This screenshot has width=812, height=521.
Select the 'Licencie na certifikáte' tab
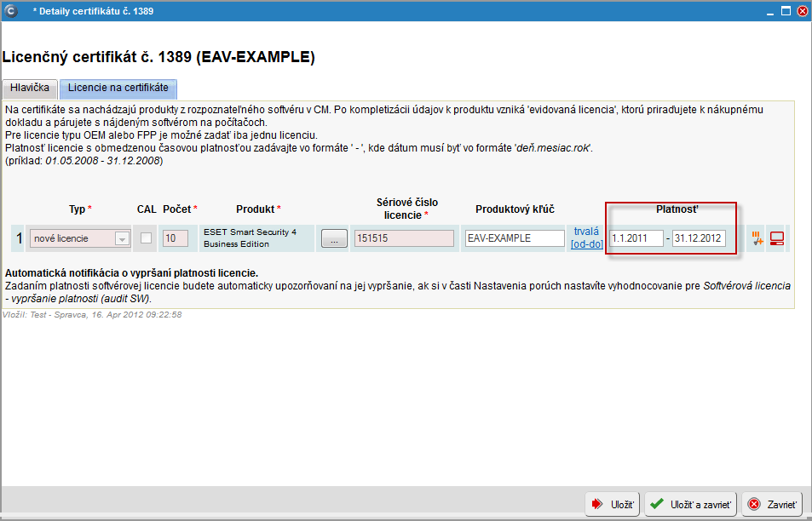[118, 88]
